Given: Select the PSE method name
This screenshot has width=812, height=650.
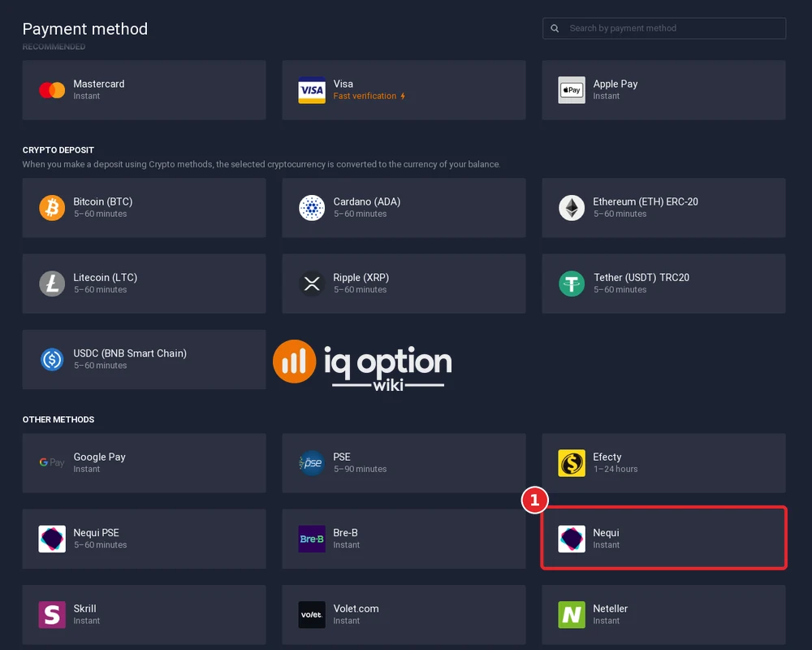Looking at the screenshot, I should click(342, 457).
